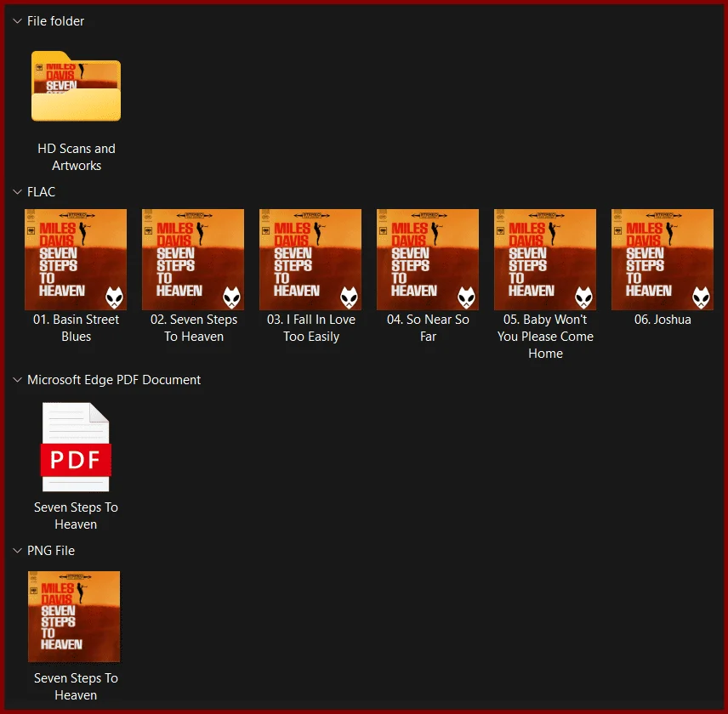The width and height of the screenshot is (728, 714).
Task: Select the 03. I Fall In Love Too Easily thumbnail
Action: tap(310, 259)
